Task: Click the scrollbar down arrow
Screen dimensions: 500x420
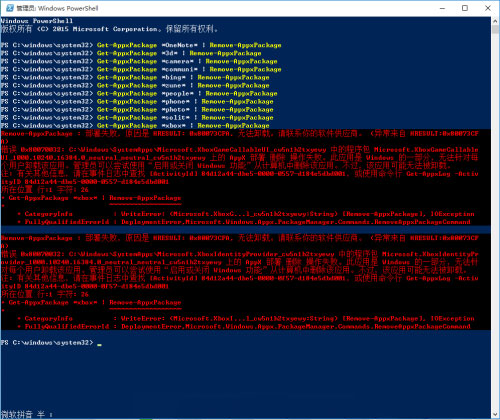Action: [495, 414]
